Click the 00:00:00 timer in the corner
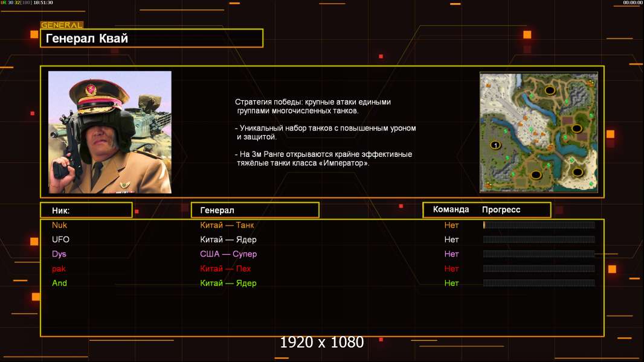 click(633, 2)
